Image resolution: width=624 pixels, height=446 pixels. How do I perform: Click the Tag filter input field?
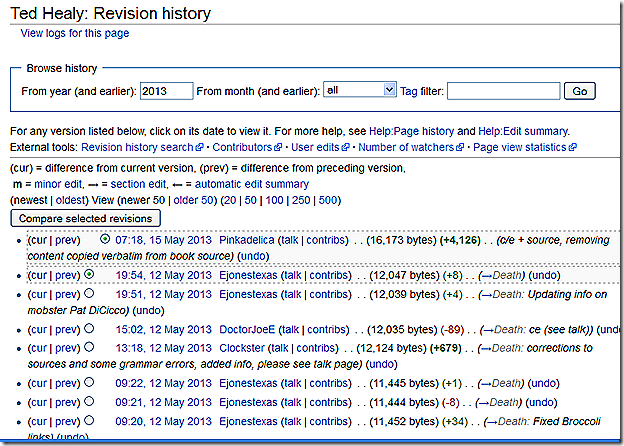503,91
